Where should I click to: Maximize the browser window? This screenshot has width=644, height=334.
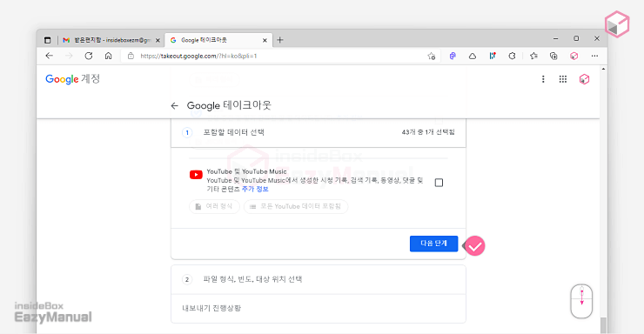click(x=576, y=38)
